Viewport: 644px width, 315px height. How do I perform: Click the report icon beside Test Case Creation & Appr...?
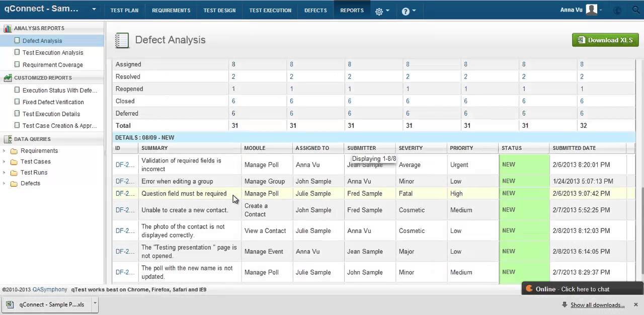point(17,125)
